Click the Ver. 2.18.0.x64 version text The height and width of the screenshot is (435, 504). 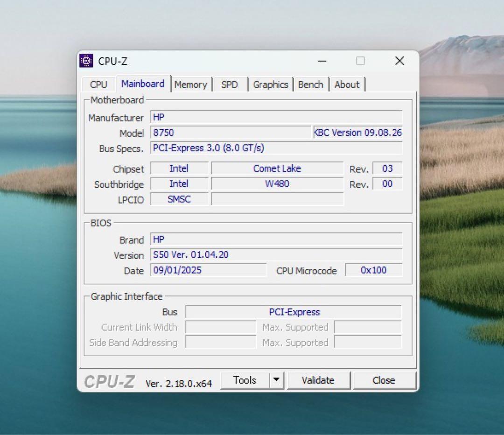pyautogui.click(x=179, y=384)
